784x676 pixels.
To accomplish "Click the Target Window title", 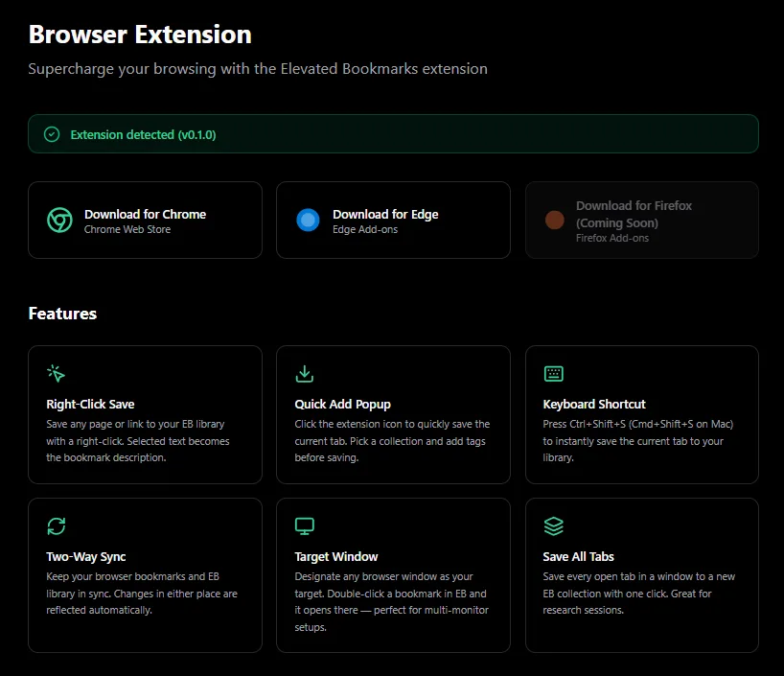I will [x=336, y=556].
